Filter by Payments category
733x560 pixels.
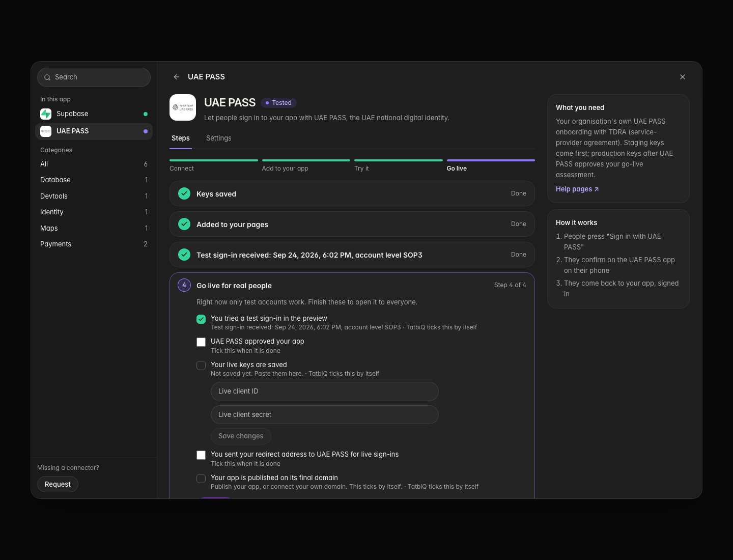[94, 244]
